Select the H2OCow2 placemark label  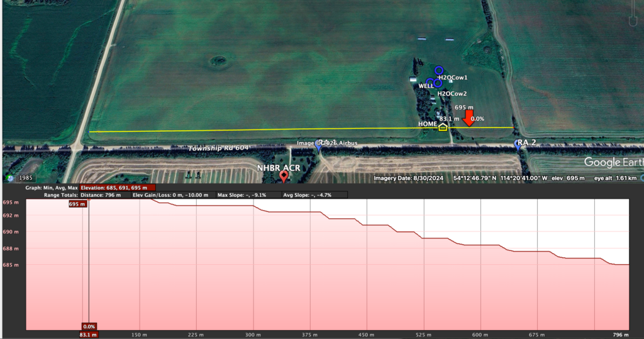452,94
